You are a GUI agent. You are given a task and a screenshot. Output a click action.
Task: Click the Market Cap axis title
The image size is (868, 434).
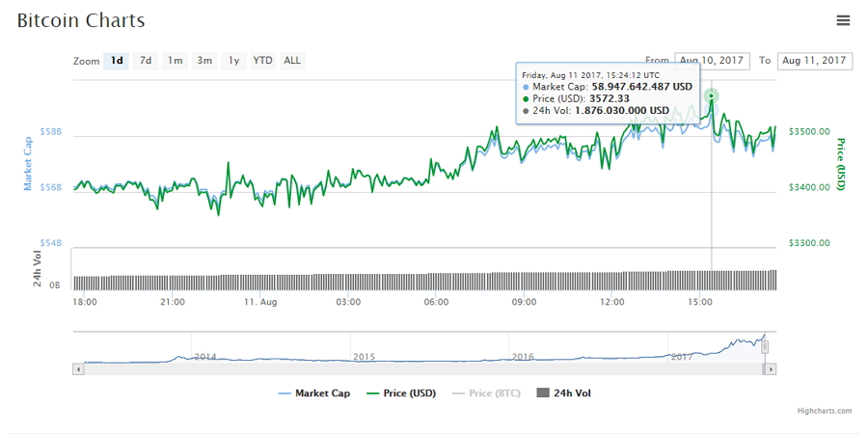28,164
